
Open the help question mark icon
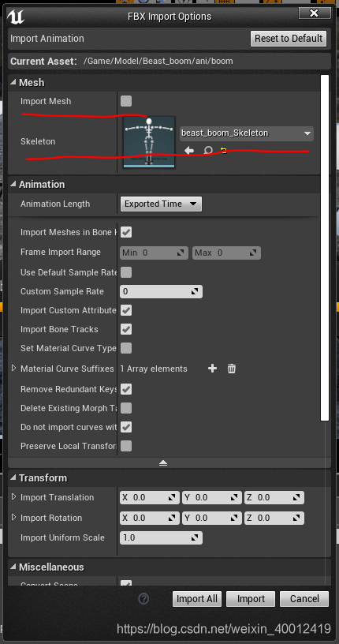point(143,599)
